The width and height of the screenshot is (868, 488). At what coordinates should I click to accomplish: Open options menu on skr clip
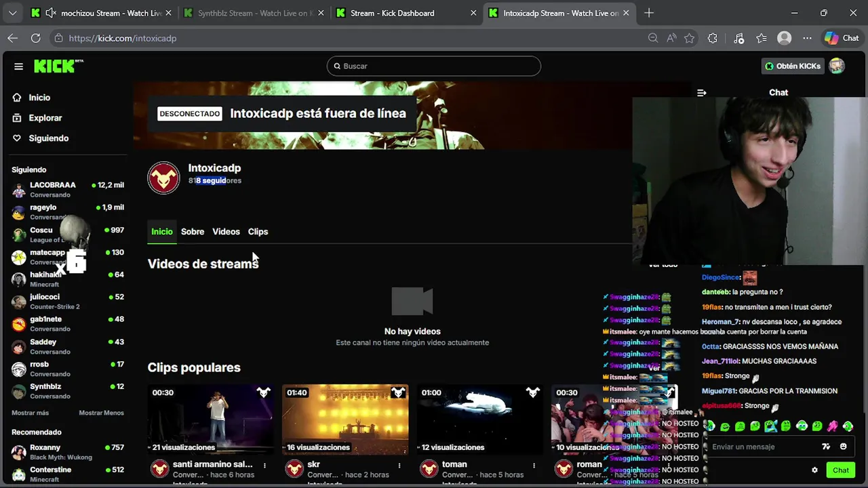(x=399, y=466)
